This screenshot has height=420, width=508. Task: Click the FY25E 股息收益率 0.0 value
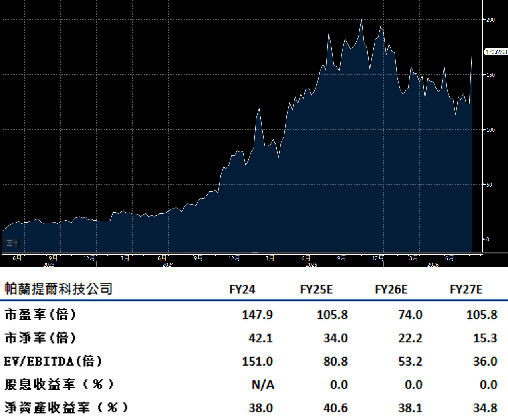tap(339, 385)
